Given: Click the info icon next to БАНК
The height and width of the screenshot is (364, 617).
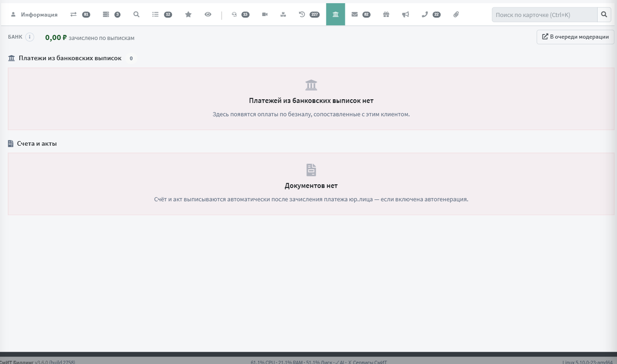Looking at the screenshot, I should (x=30, y=37).
